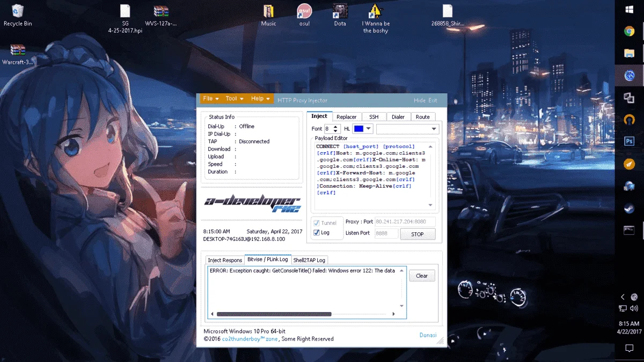Viewport: 644px width, 362px height.
Task: Switch to HTTP Proxy Injector taskbar icon
Action: (630, 76)
